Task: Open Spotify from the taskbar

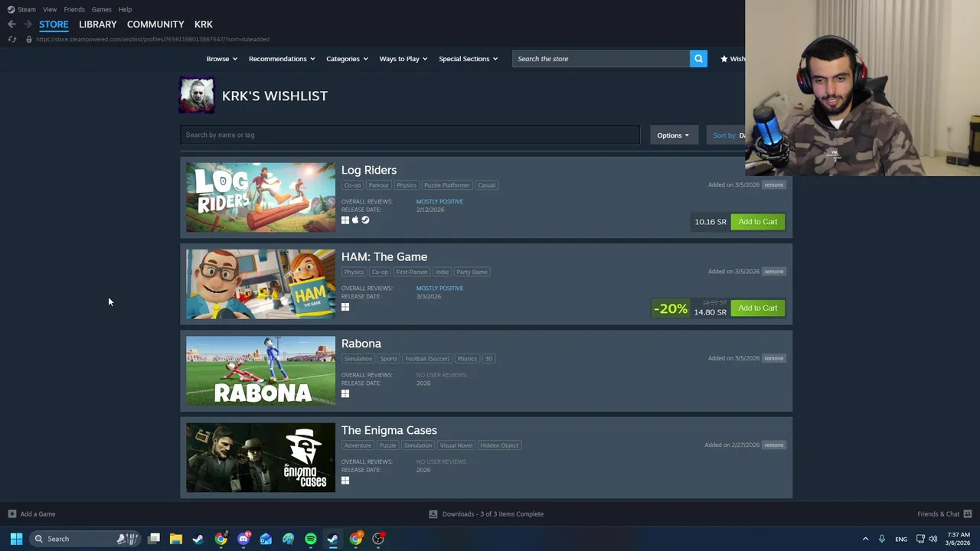Action: [311, 539]
